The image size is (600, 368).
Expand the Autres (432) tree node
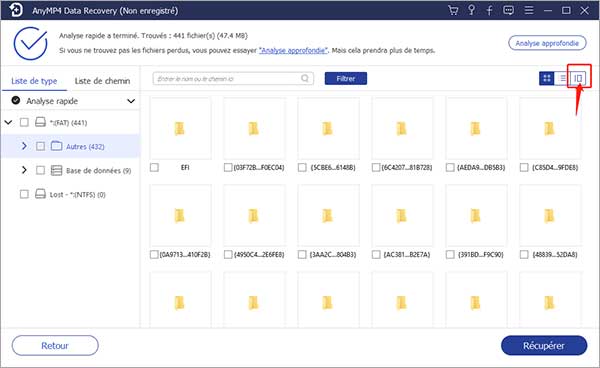(x=24, y=146)
